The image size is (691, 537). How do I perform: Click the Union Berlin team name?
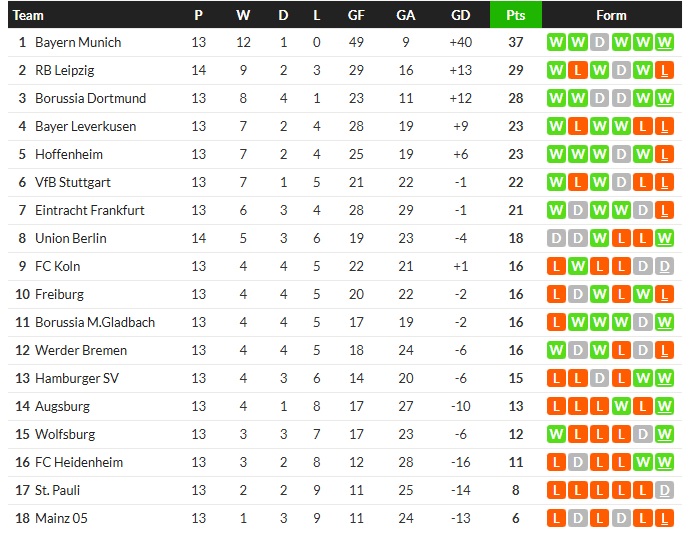(x=70, y=238)
